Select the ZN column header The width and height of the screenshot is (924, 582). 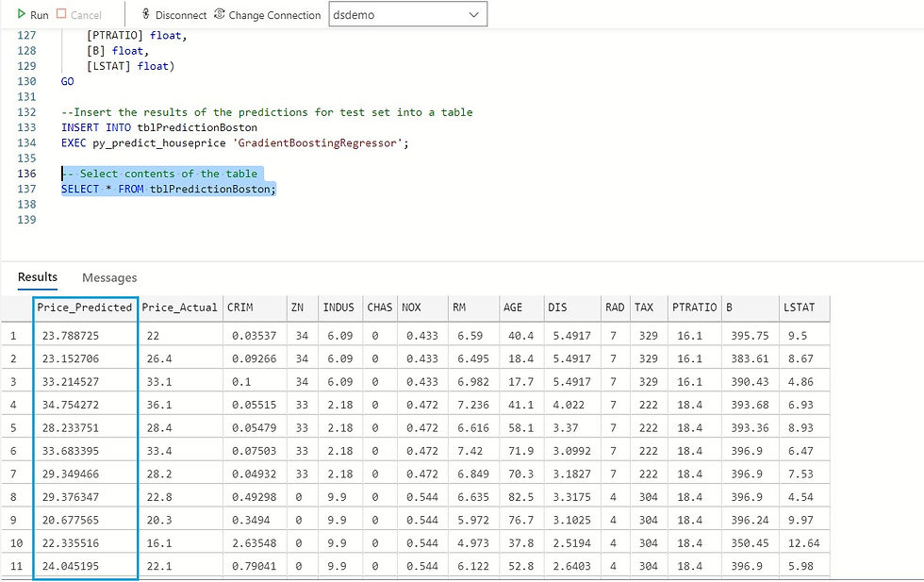click(303, 308)
